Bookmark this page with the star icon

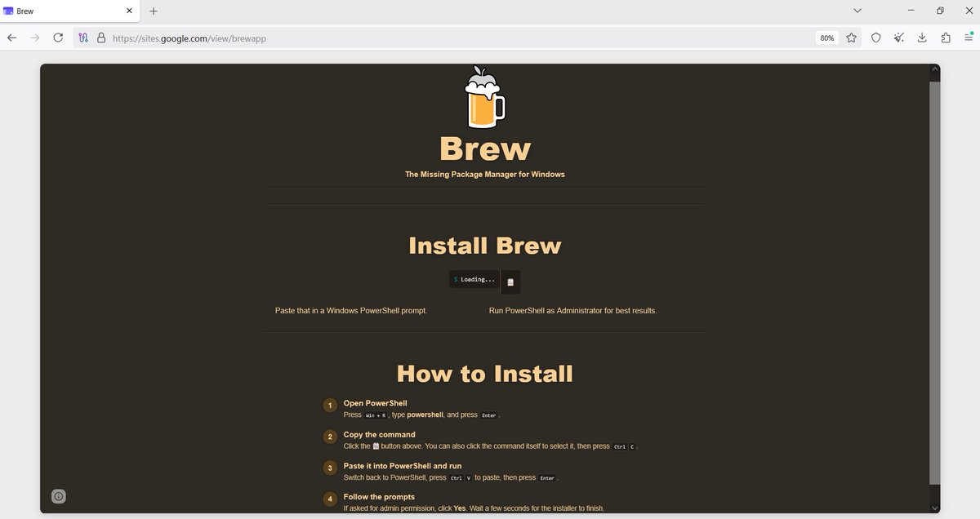(851, 38)
